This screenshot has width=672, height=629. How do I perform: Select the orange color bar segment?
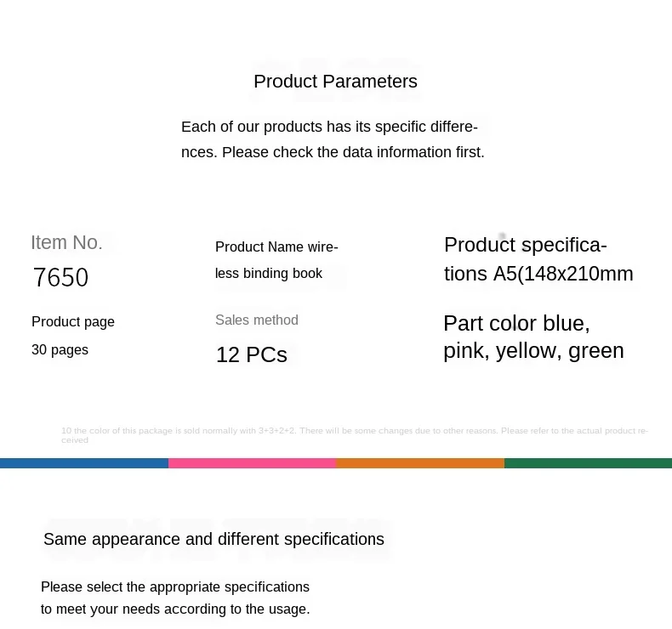pos(420,463)
